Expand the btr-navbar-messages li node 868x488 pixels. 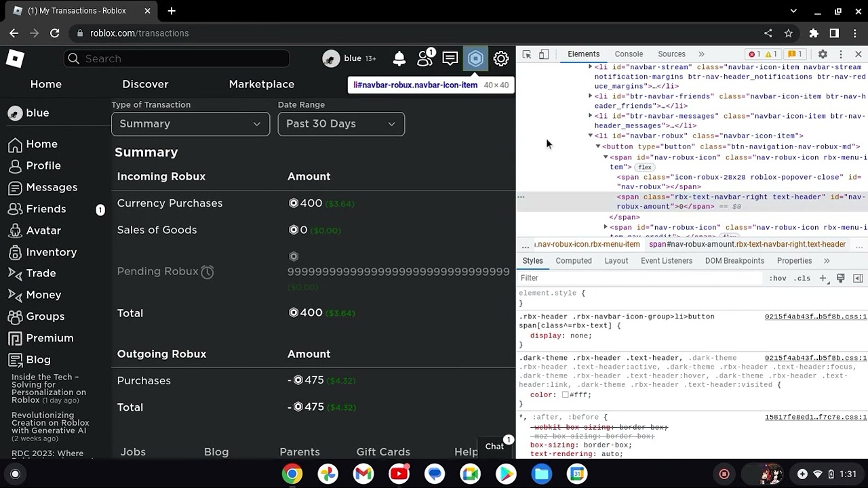[x=591, y=116]
